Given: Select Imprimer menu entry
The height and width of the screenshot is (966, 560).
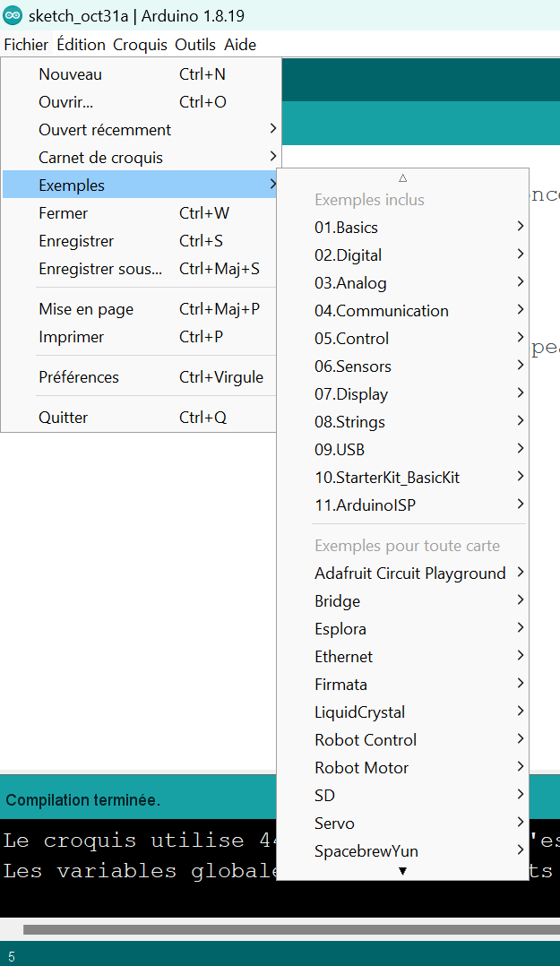Looking at the screenshot, I should point(141,337).
